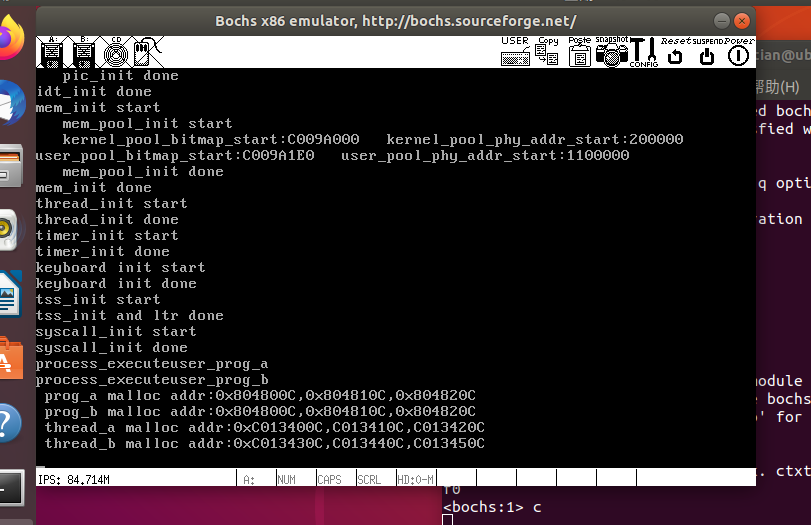Image resolution: width=811 pixels, height=525 pixels.
Task: Open the CONFIG tools icon
Action: 643,52
